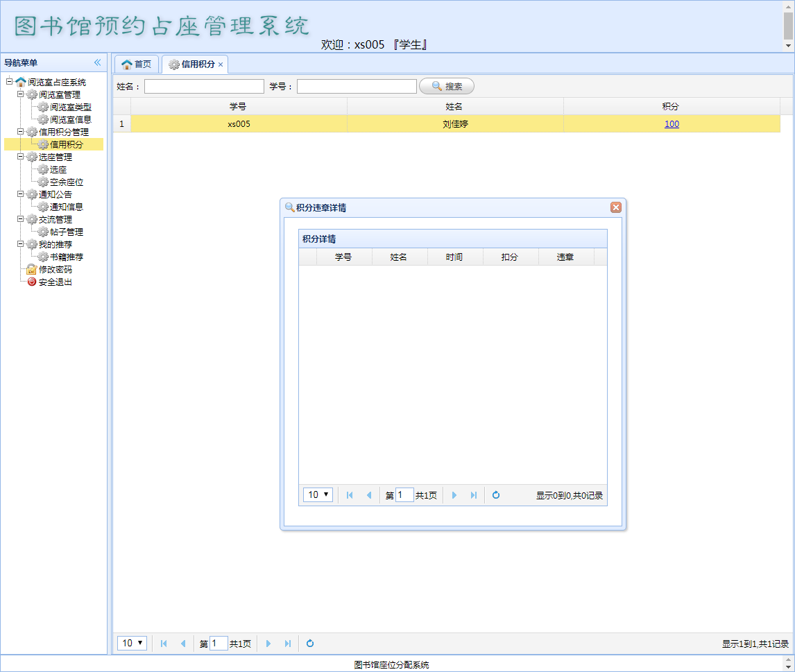Refresh the main credit table
This screenshot has height=672, width=795.
point(310,644)
